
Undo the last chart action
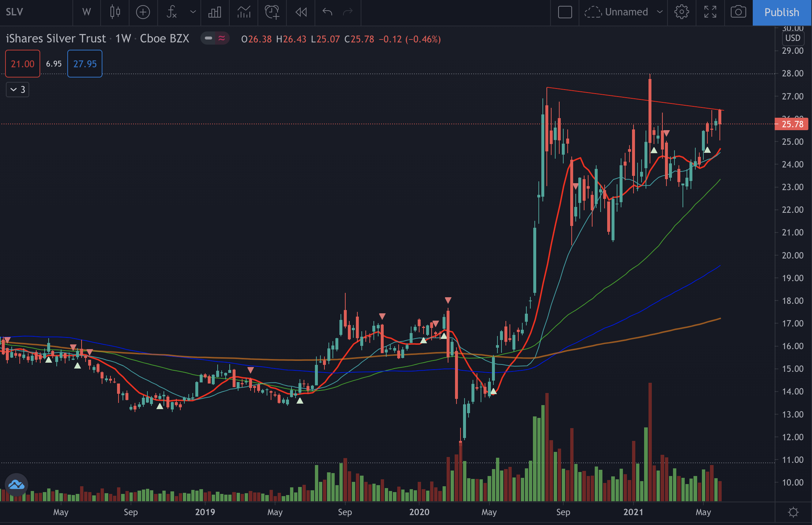coord(327,12)
